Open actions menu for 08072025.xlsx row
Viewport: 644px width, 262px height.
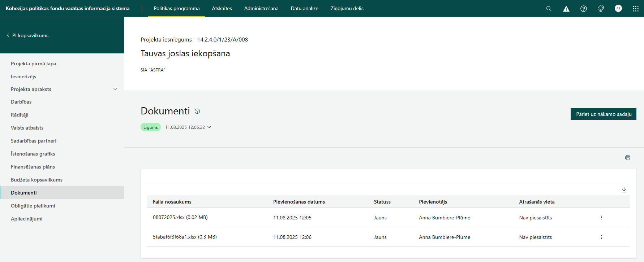click(601, 218)
